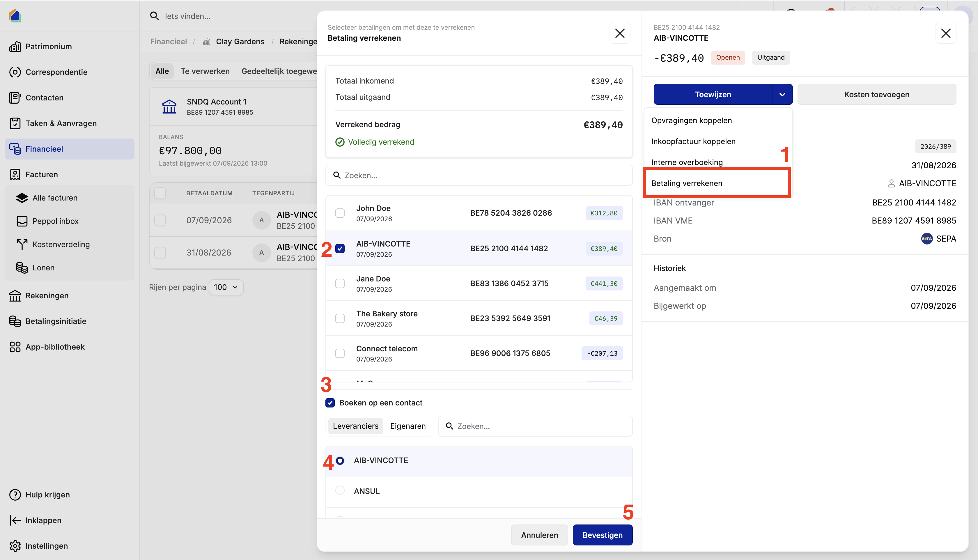Select the ANSUL radio button
Image resolution: width=978 pixels, height=560 pixels.
click(x=340, y=491)
